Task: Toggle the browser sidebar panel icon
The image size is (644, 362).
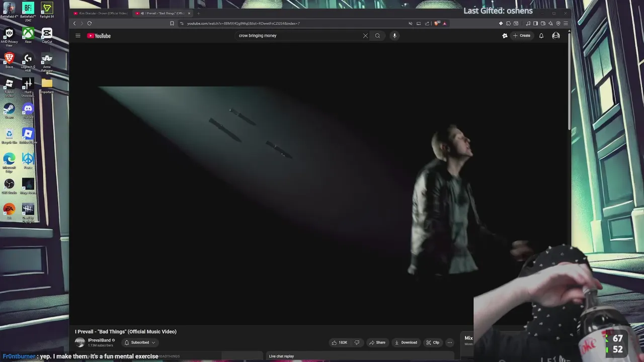Action: point(535,23)
